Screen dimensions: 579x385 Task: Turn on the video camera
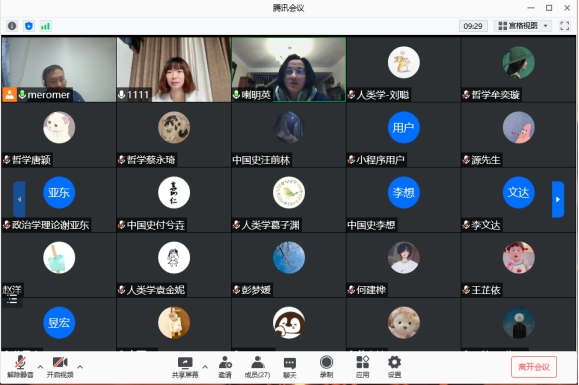point(60,367)
